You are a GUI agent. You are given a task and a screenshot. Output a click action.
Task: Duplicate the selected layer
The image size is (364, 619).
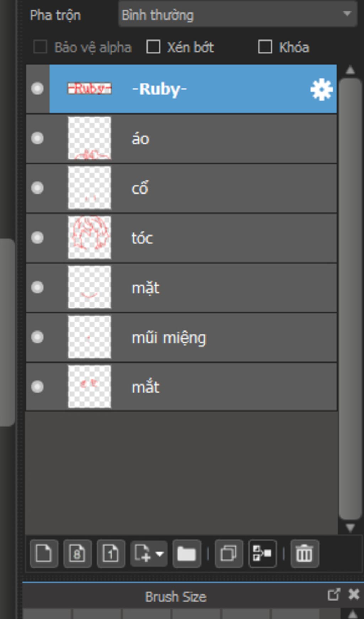[x=229, y=554]
